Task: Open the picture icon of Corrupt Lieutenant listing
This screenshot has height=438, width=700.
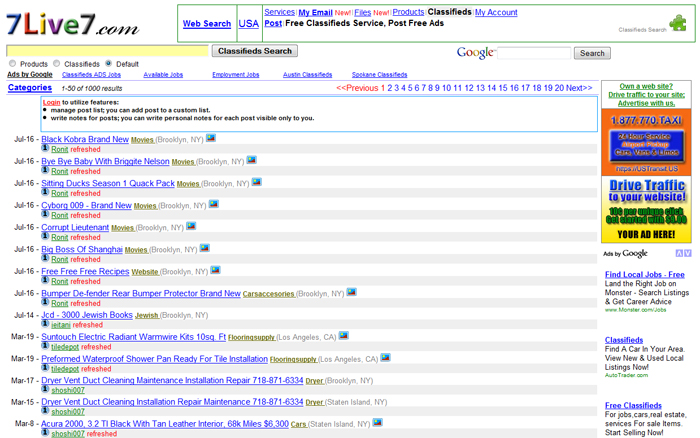Action: 191,226
